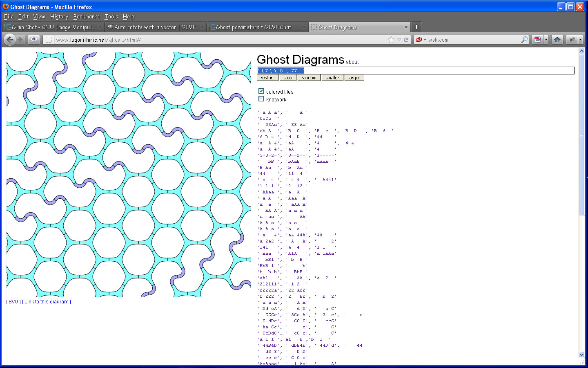Enable the knotwork checkbox

click(x=261, y=99)
